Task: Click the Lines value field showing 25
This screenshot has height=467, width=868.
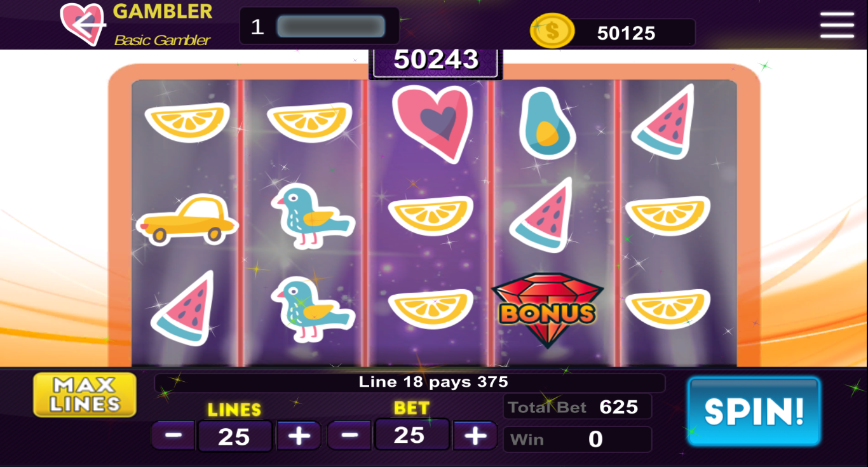Action: coord(234,437)
